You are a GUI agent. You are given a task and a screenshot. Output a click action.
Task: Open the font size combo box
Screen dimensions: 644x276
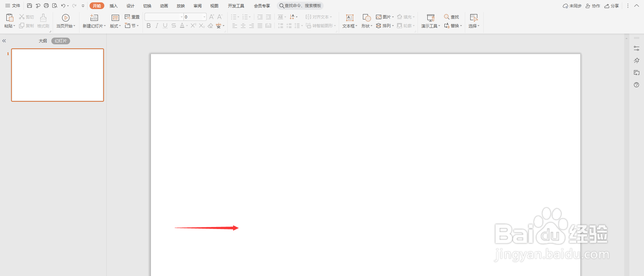point(195,17)
